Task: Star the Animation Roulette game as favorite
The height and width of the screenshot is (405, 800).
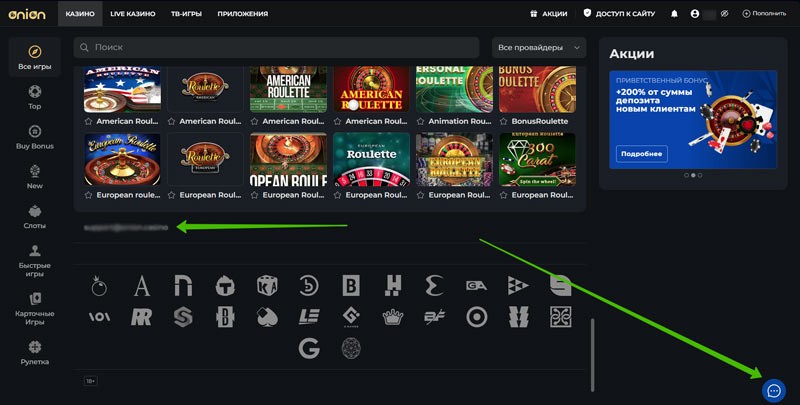Action: (x=421, y=121)
